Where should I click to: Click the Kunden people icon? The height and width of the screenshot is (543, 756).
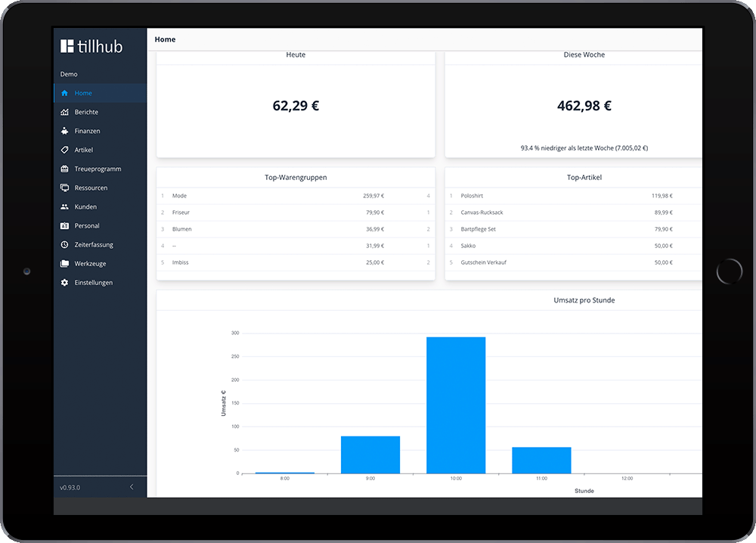(x=64, y=206)
